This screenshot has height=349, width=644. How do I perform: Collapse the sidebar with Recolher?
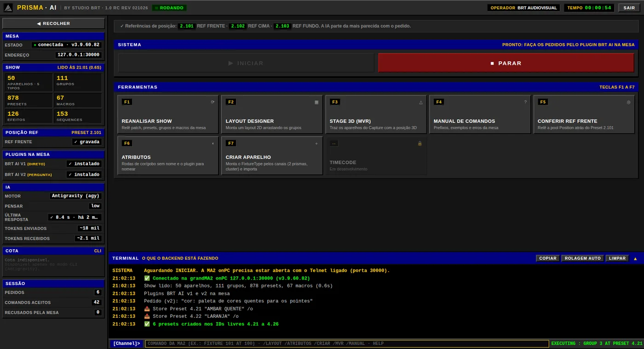(x=54, y=23)
